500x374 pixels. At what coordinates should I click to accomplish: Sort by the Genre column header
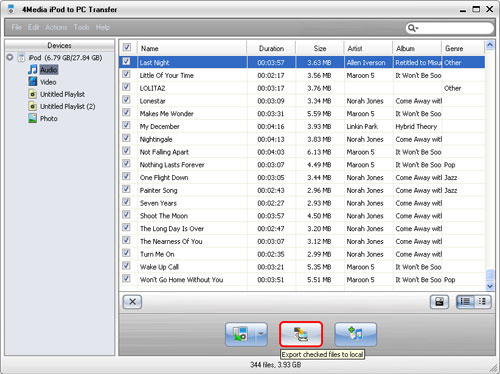463,48
